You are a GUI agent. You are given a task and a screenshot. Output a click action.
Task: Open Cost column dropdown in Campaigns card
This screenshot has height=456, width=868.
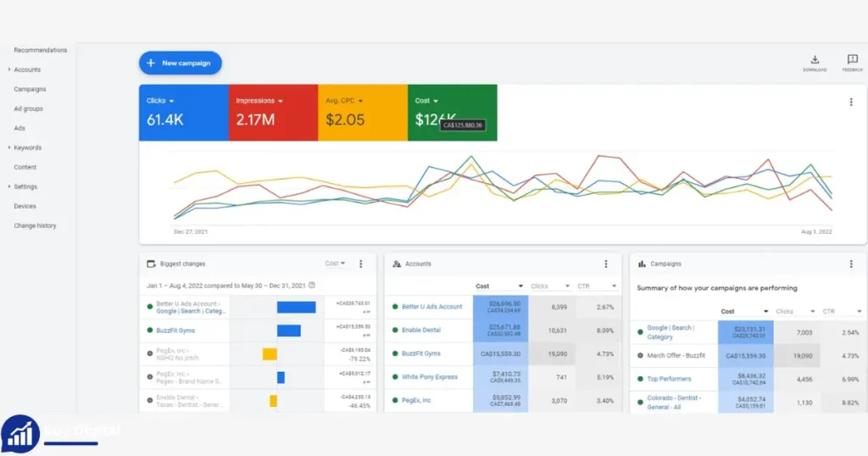[744, 312]
